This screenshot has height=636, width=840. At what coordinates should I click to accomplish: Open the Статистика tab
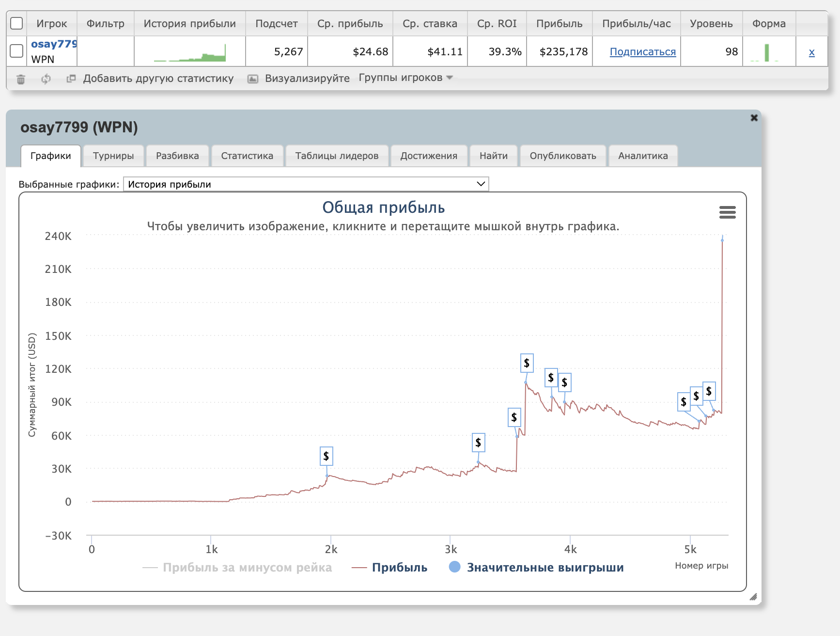247,156
